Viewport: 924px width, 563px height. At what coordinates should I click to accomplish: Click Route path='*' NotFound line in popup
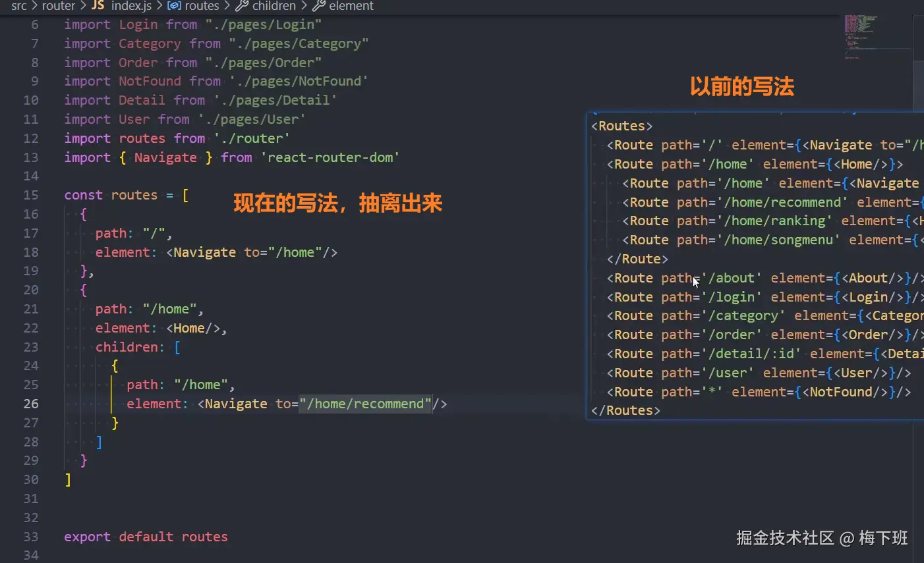coord(759,392)
